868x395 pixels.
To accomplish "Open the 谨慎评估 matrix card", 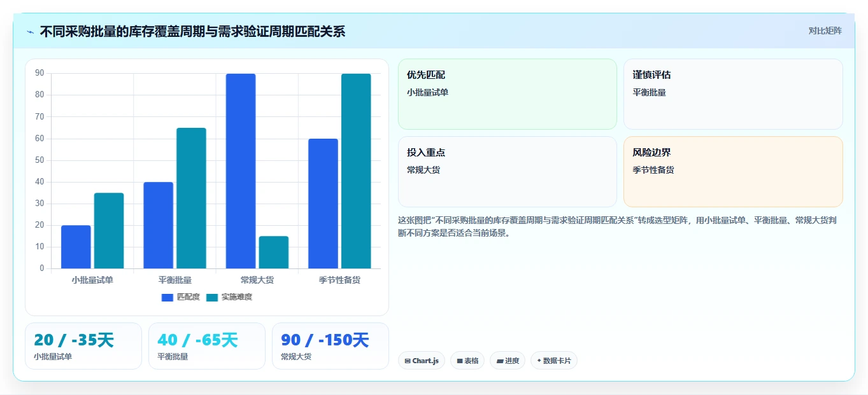I will 733,94.
